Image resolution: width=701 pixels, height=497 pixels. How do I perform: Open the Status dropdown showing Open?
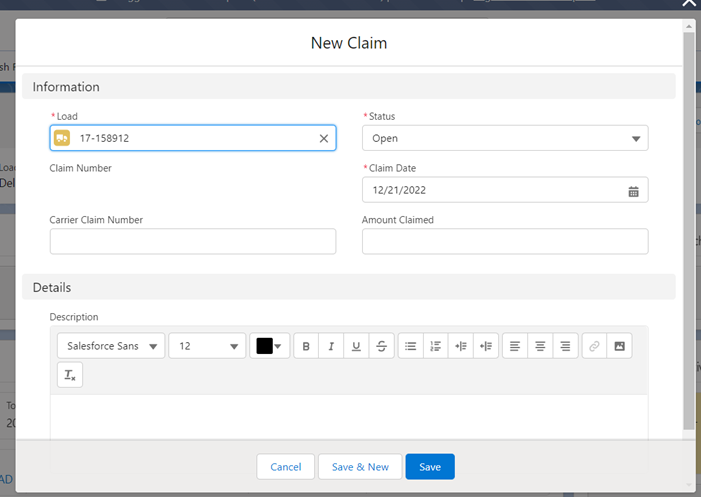coord(505,138)
